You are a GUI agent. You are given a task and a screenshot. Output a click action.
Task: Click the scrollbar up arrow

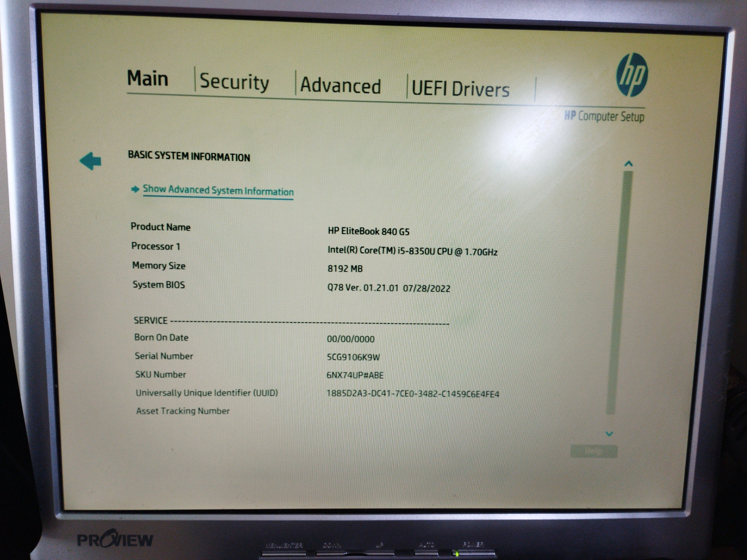tap(628, 164)
